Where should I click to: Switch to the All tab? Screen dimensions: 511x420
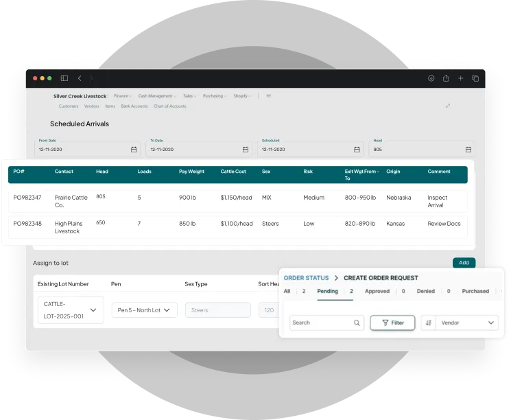tap(287, 291)
